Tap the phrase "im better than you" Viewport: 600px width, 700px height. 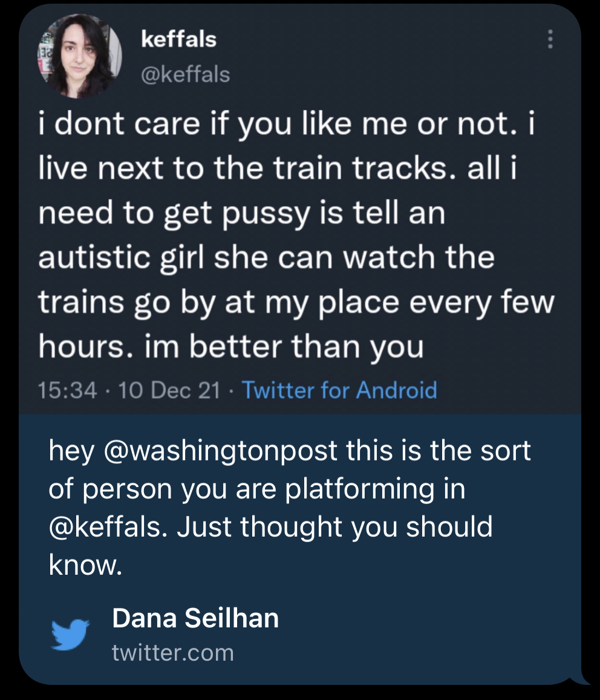[x=284, y=347]
